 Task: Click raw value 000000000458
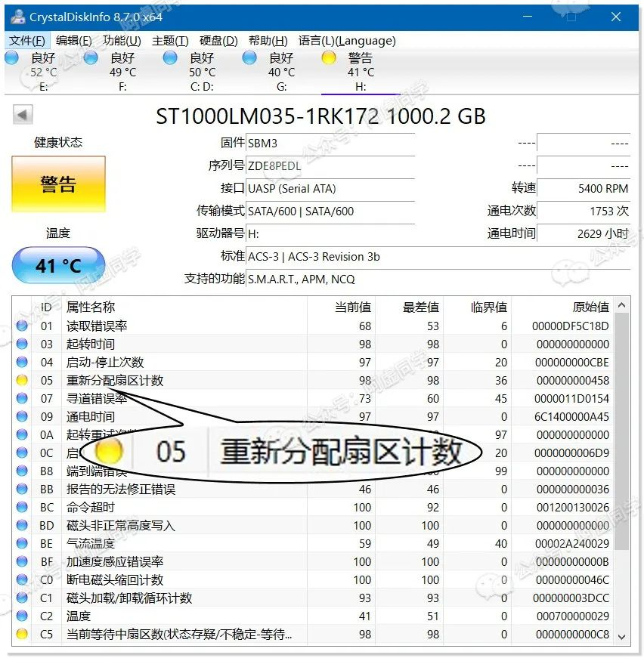point(573,381)
